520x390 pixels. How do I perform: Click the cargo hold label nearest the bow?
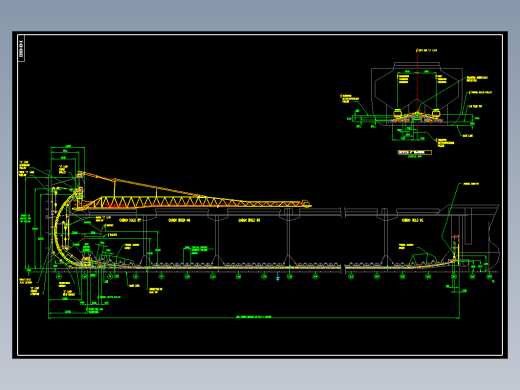pyautogui.click(x=412, y=220)
